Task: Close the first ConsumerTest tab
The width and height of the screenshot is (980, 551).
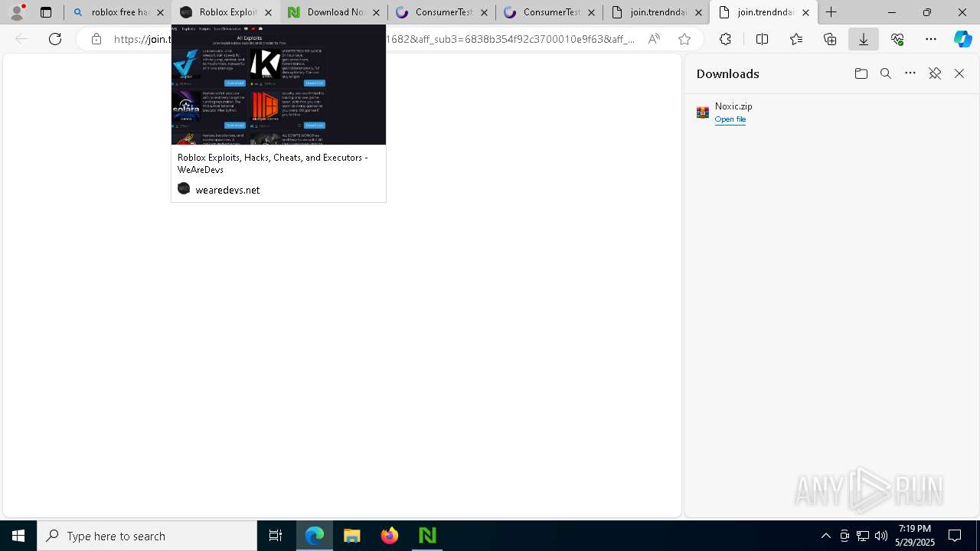Action: [484, 12]
